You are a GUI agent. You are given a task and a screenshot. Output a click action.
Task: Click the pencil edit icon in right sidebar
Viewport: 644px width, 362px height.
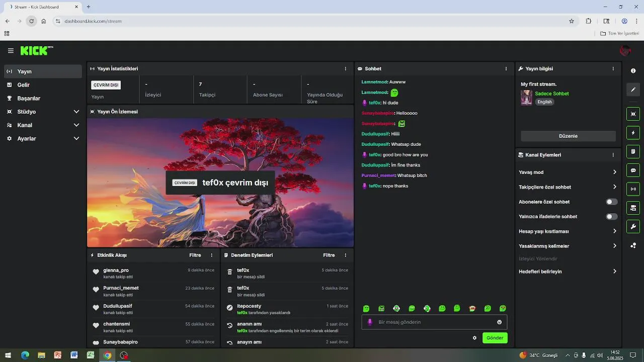(633, 89)
